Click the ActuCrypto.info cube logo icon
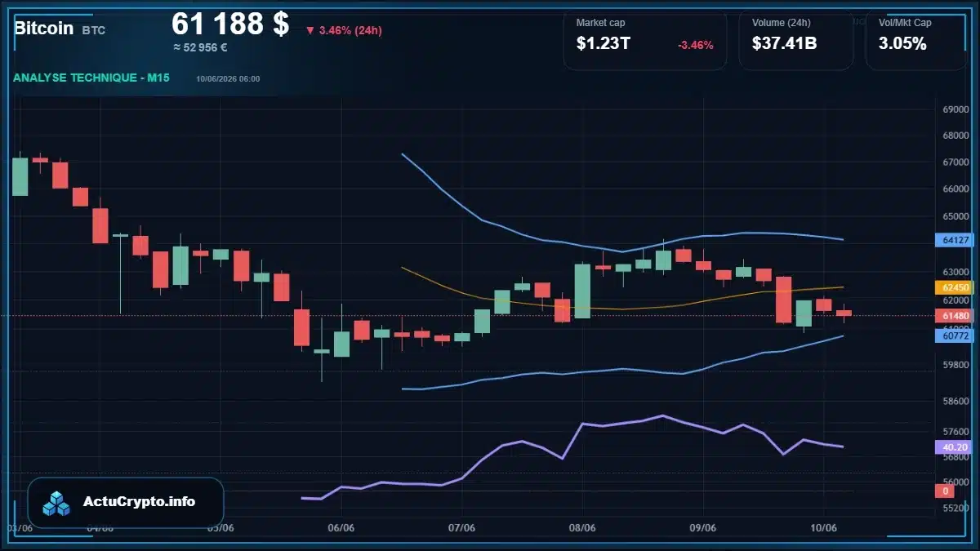Viewport: 980px width, 551px height. [x=57, y=503]
